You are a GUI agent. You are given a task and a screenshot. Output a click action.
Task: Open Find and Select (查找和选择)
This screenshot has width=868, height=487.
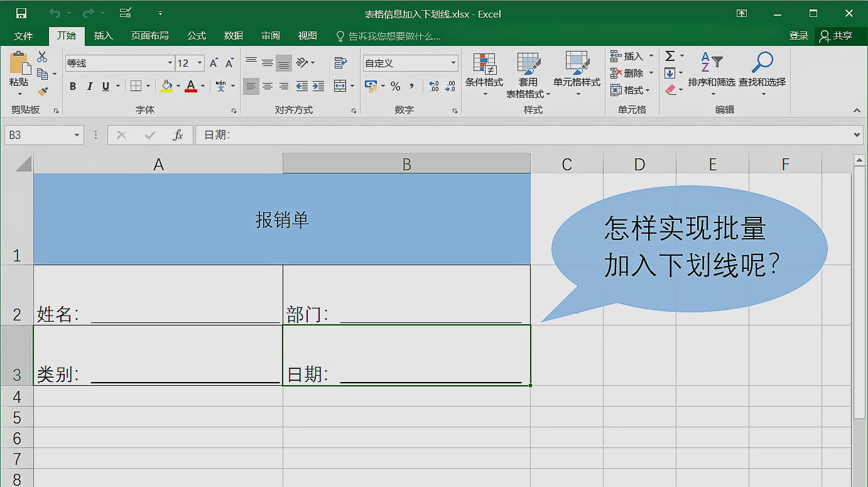coord(762,74)
